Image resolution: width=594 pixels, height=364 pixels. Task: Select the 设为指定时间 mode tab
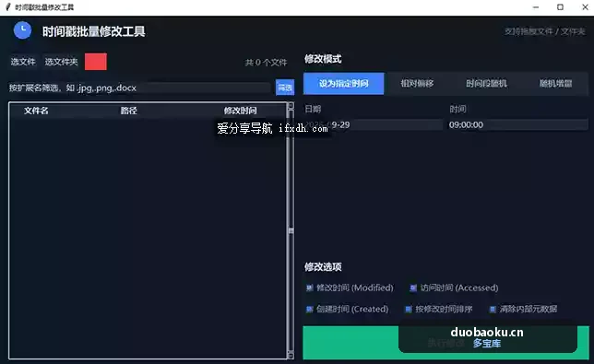pos(344,84)
